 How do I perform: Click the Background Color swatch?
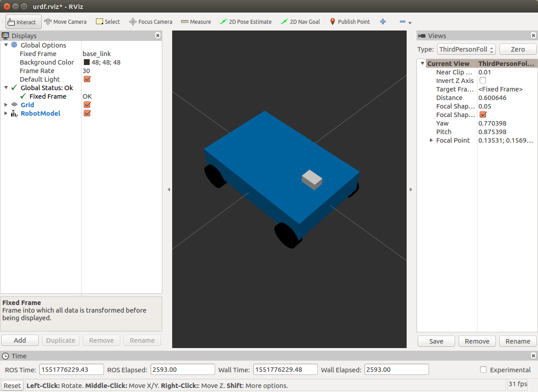(x=87, y=62)
